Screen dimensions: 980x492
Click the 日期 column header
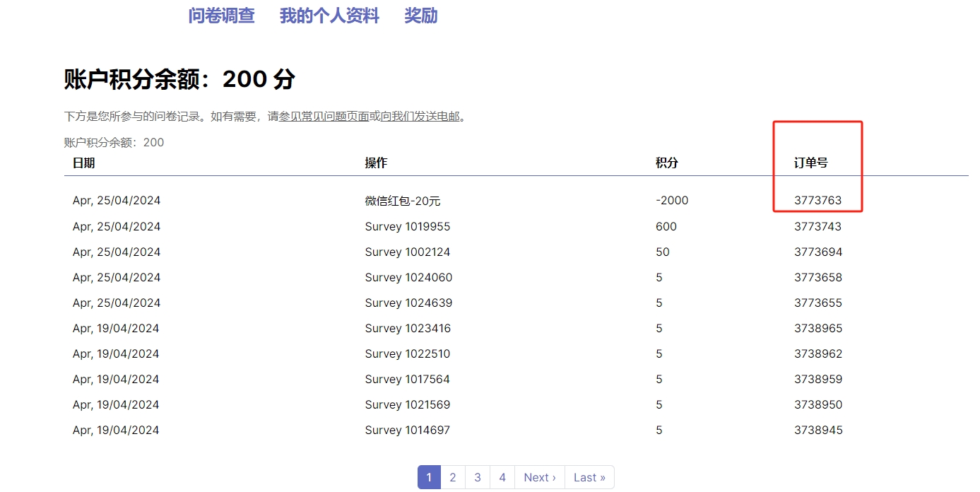pyautogui.click(x=83, y=163)
